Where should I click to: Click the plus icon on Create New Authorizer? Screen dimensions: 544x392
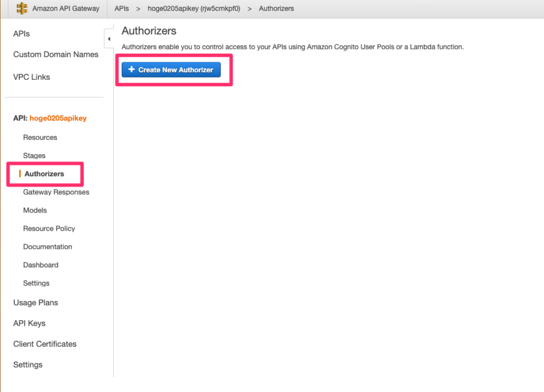[131, 69]
